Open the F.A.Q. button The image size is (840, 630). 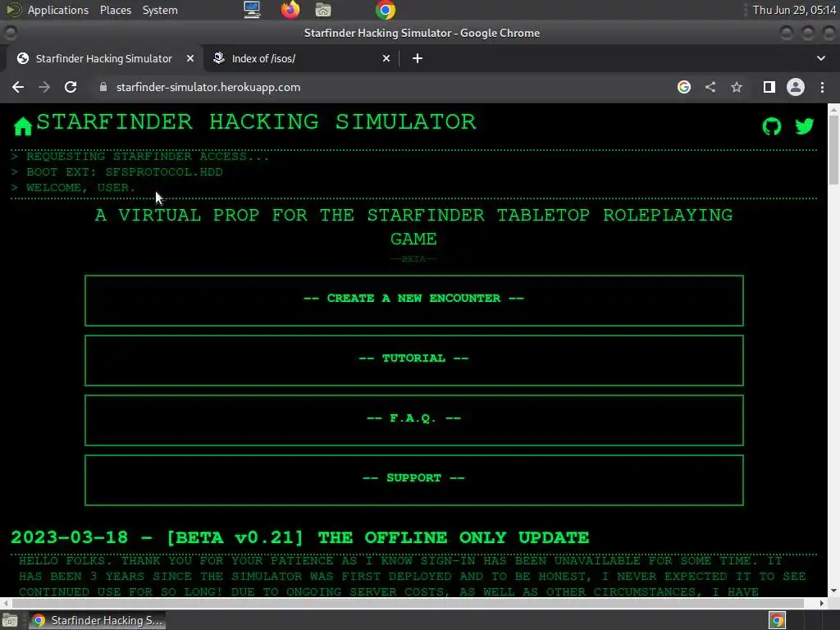(x=413, y=421)
